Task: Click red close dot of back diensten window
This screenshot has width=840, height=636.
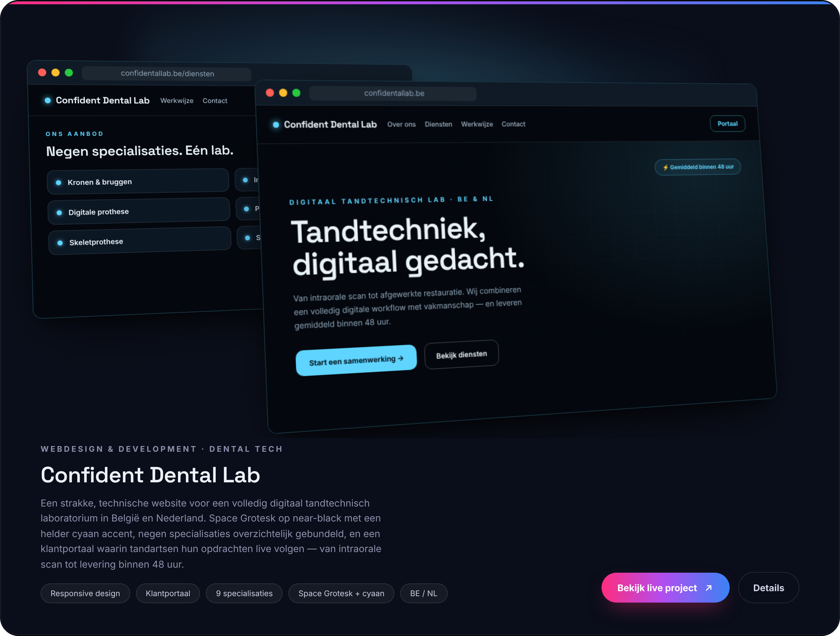Action: [x=42, y=72]
